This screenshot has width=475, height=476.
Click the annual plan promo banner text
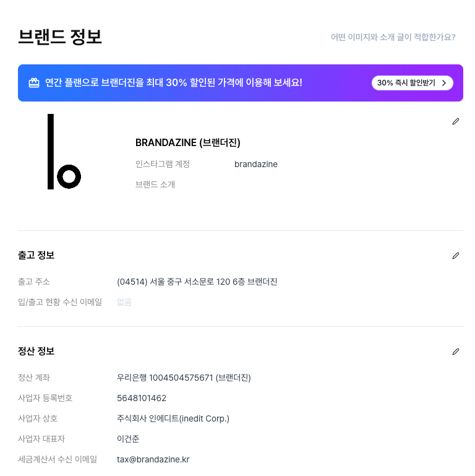tap(174, 82)
